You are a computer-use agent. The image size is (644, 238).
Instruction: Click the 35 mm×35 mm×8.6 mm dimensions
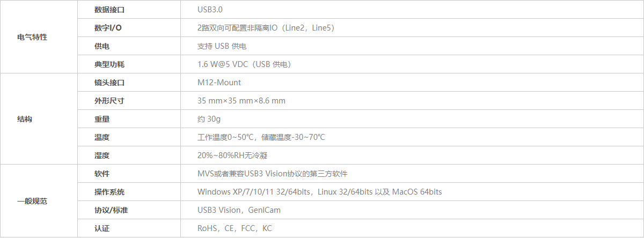click(241, 101)
